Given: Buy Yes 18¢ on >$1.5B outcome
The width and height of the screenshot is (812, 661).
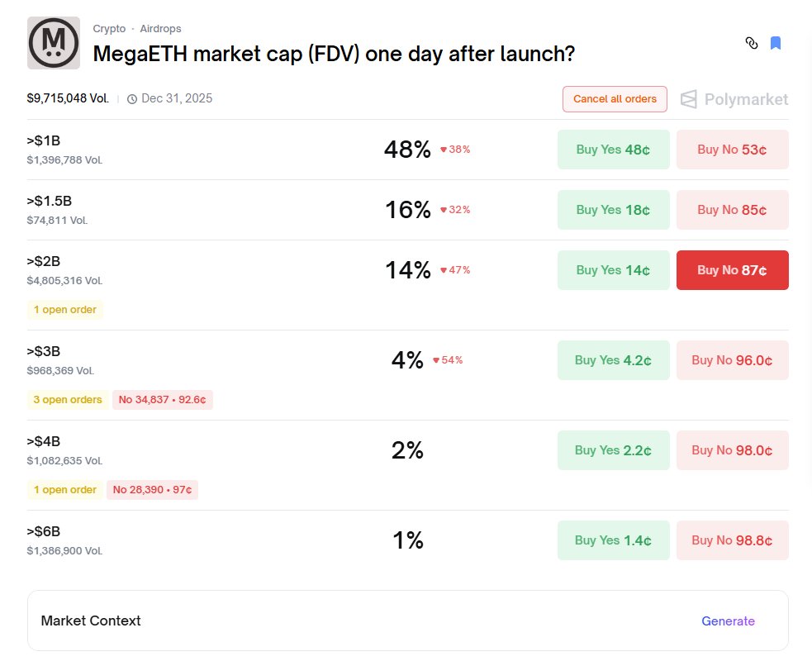Looking at the screenshot, I should coord(613,210).
